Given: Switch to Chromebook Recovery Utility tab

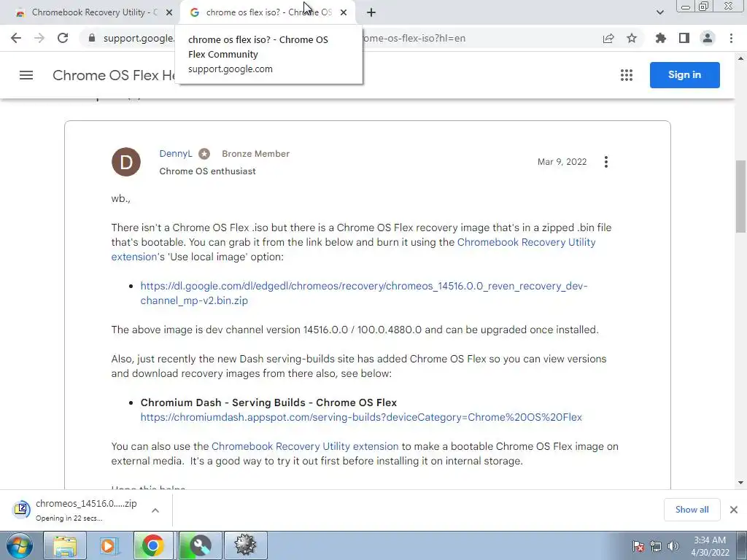Looking at the screenshot, I should pos(89,12).
